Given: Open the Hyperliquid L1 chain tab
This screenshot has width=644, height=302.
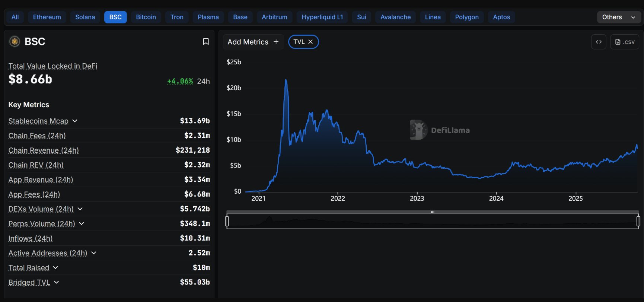Looking at the screenshot, I should (322, 17).
